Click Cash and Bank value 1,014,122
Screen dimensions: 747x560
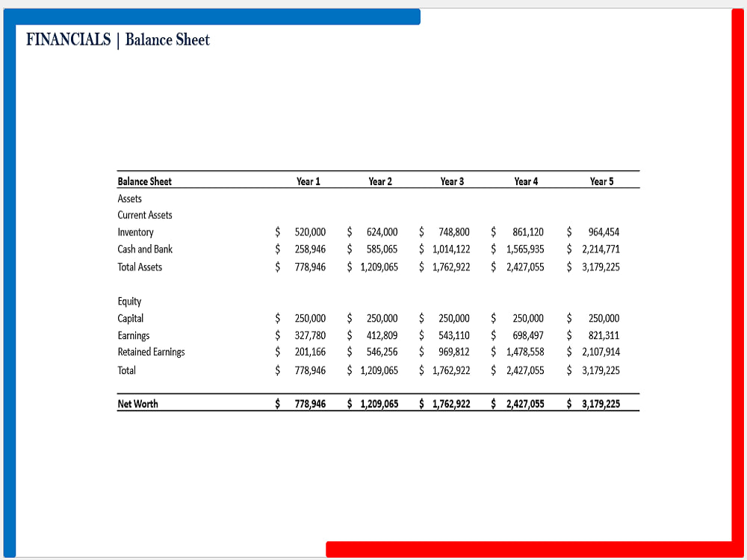451,249
